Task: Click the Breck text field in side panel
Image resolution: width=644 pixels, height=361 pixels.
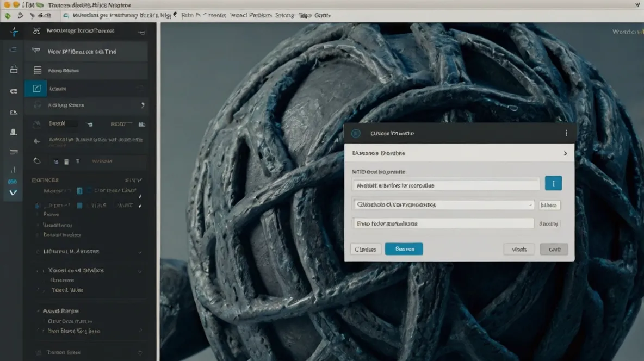Action: click(x=63, y=123)
